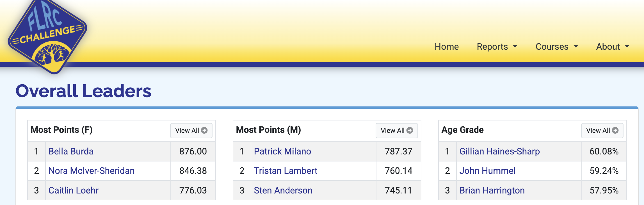Viewport: 644px width, 205px height.
Task: Open Sten Anderson's profile
Action: tap(283, 190)
